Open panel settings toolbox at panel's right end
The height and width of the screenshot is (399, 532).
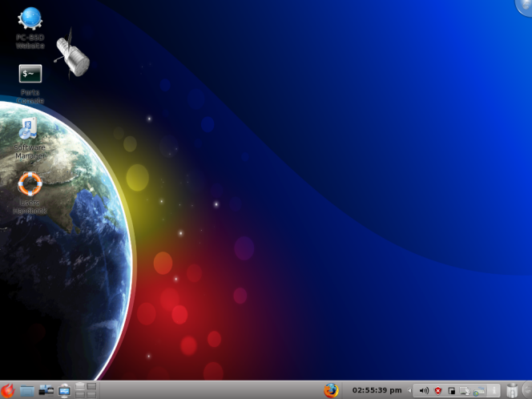click(x=526, y=390)
